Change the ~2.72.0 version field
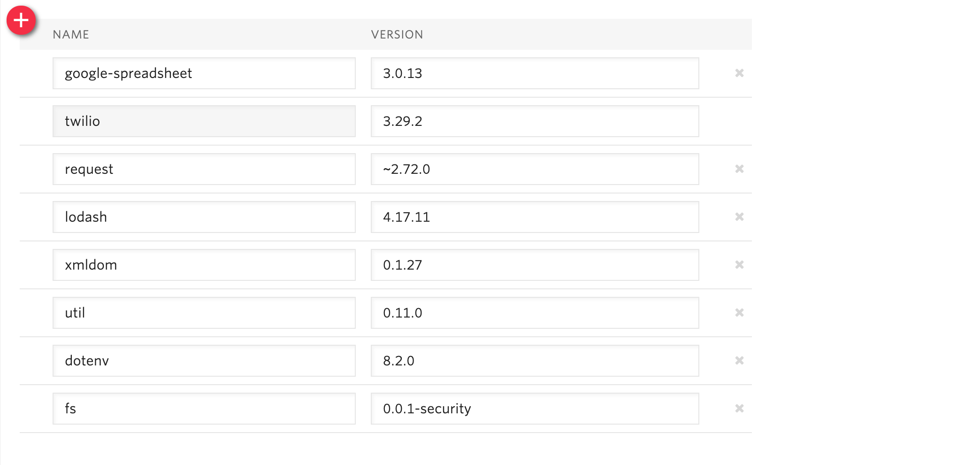980x465 pixels. (x=535, y=169)
